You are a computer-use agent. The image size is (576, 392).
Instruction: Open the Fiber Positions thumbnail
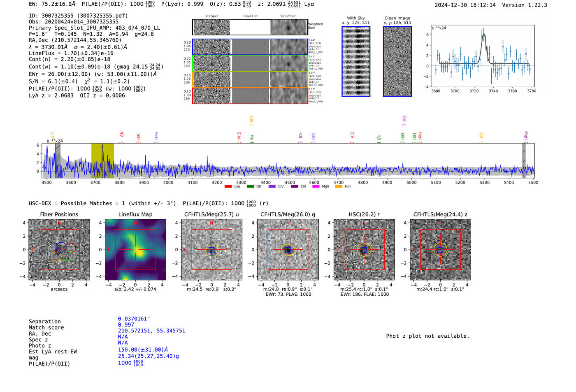[59, 250]
